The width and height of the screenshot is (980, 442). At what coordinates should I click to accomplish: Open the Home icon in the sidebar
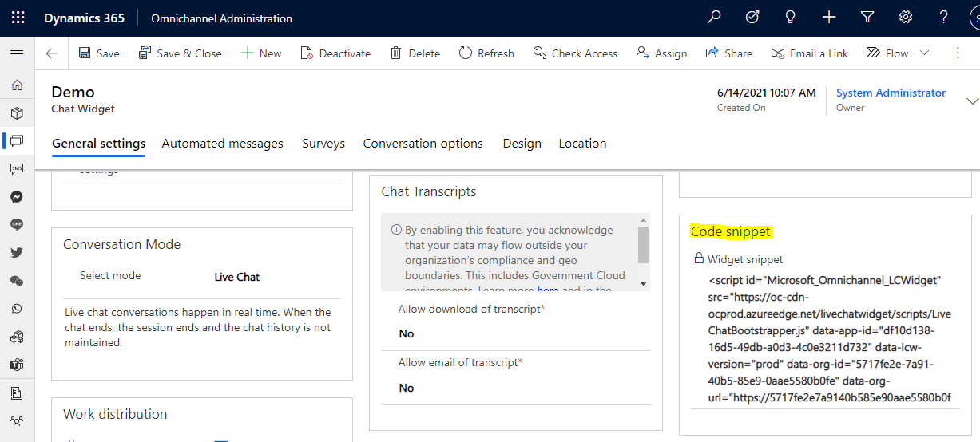click(17, 85)
